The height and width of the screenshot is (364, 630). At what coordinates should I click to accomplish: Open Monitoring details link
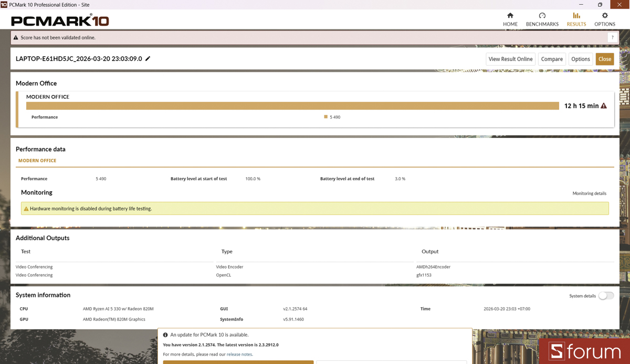(589, 194)
